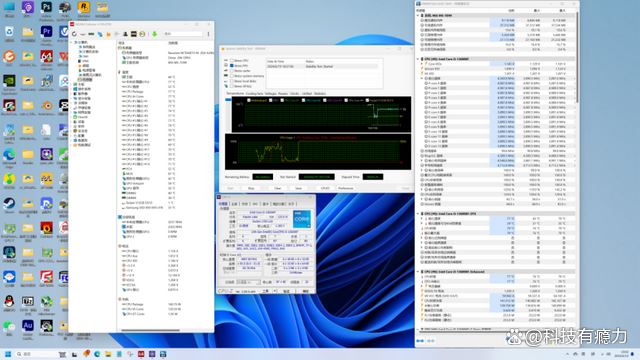Image resolution: width=640 pixels, height=360 pixels.
Task: Open the Steam desktop shortcut
Action: 9,203
